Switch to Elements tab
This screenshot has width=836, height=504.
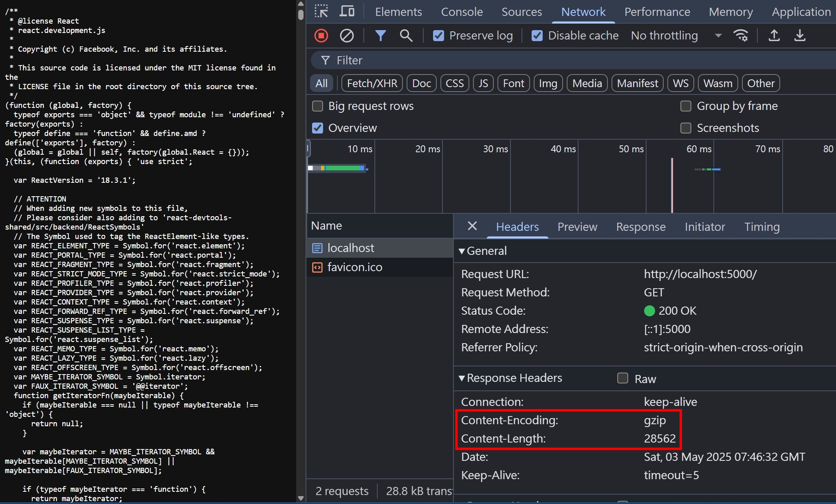(x=398, y=12)
